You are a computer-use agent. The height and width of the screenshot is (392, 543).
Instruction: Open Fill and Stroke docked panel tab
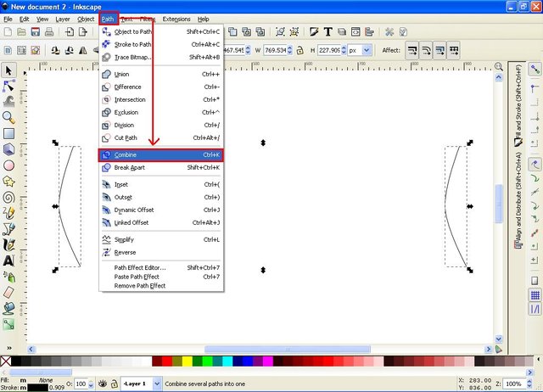click(x=518, y=105)
